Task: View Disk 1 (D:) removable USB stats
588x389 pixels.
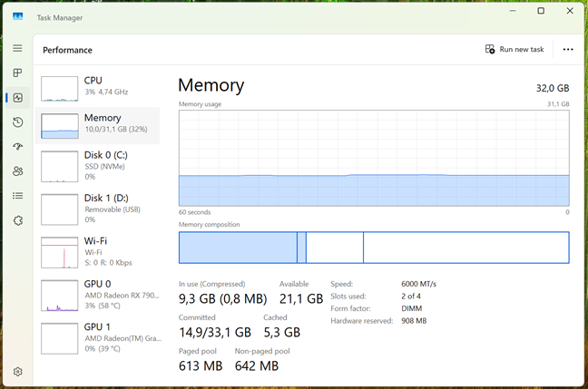Action: (x=98, y=209)
